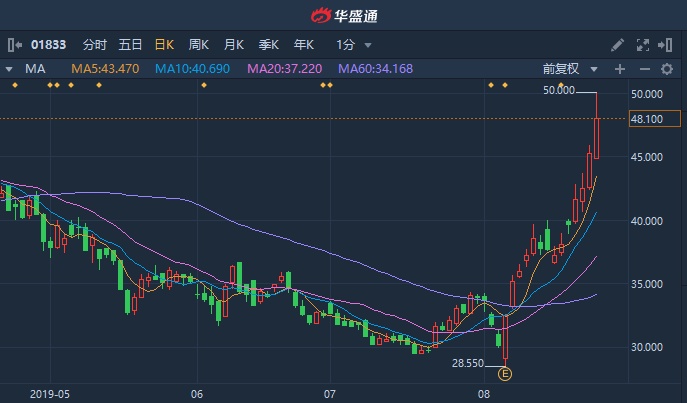Screen dimensions: 687x403
Task: Click the 06 month axis label
Action: point(197,394)
